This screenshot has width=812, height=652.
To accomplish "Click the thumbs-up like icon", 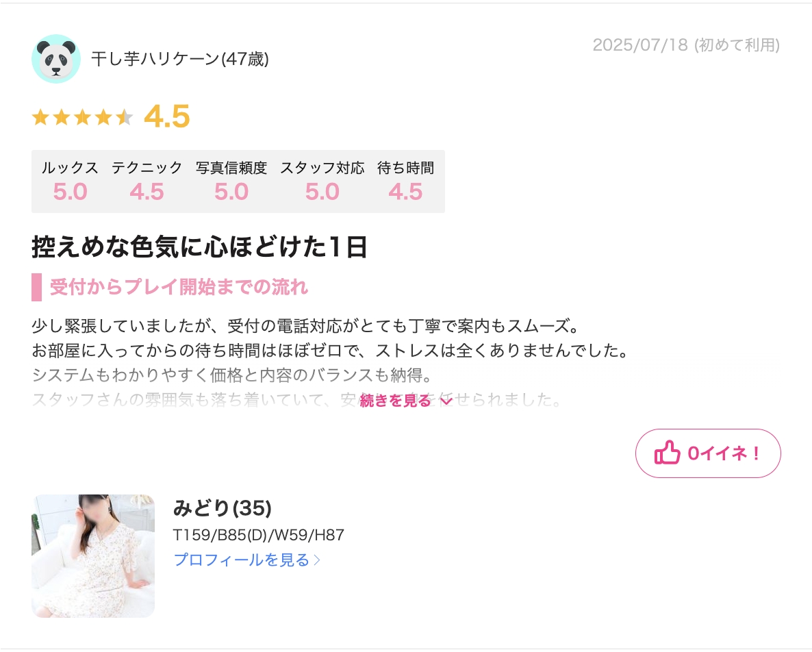I will pos(667,453).
